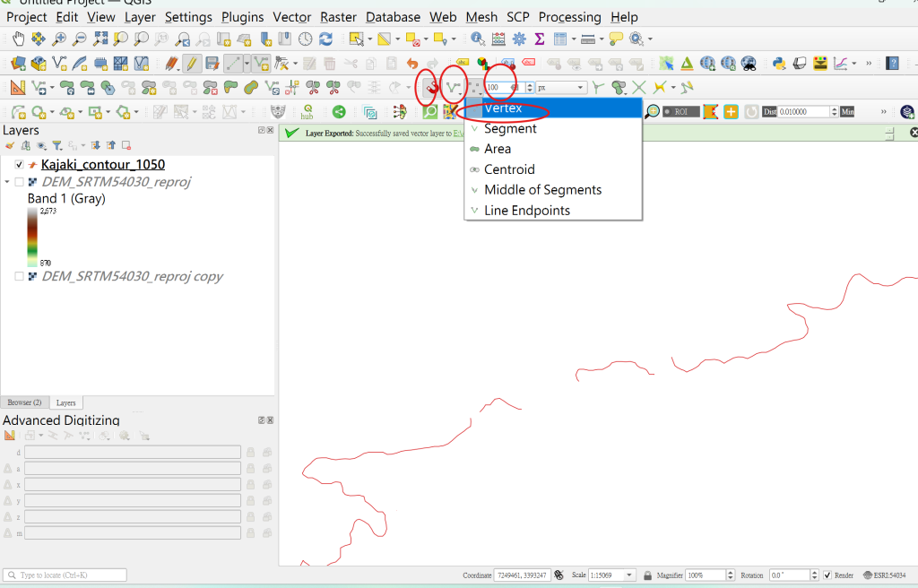Click the Zoom Full extent icon
The height and width of the screenshot is (588, 918).
100,39
